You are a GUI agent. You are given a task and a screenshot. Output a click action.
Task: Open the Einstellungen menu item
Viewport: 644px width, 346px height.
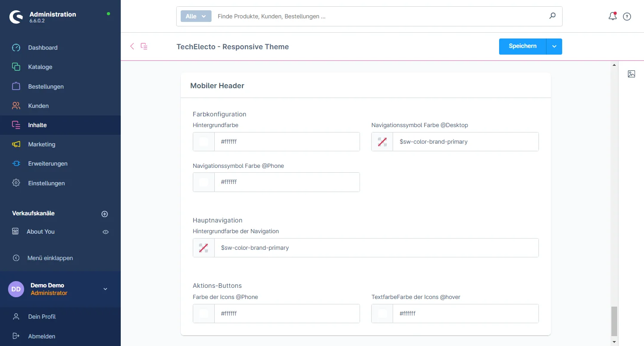click(x=47, y=183)
